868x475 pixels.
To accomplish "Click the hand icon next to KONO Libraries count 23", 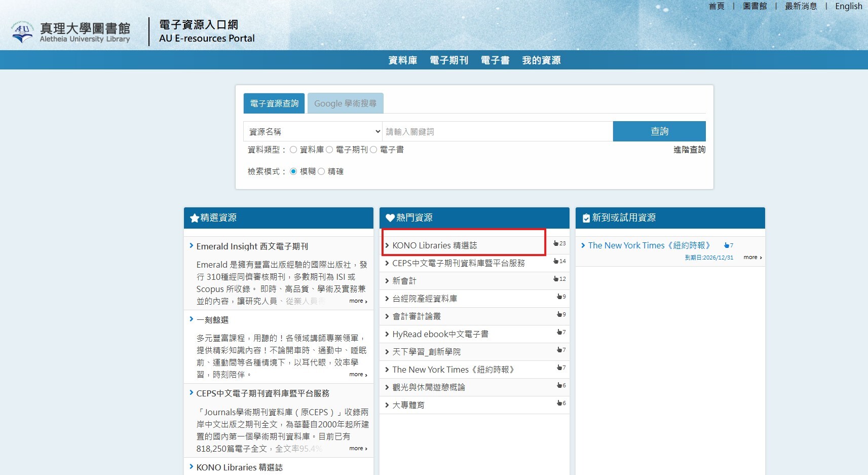I will pos(556,244).
